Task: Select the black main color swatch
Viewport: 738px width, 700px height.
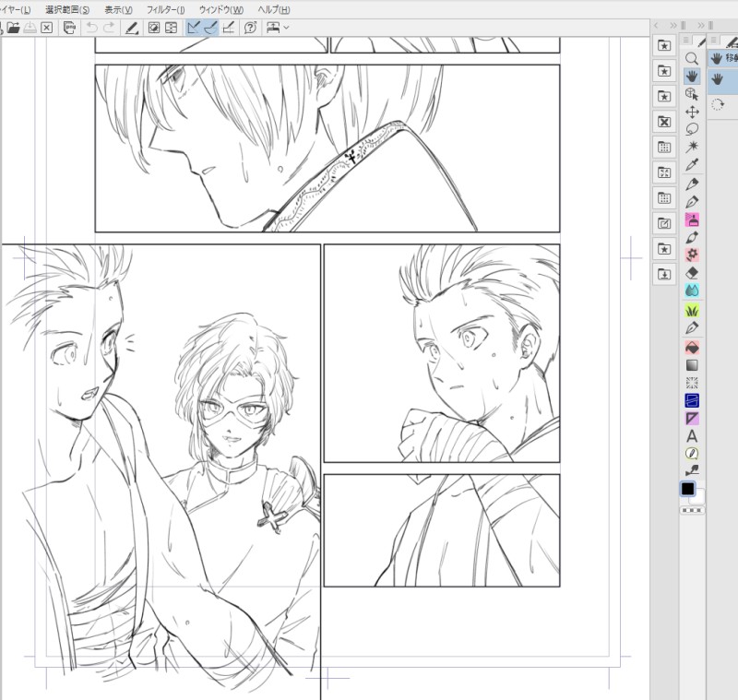Action: click(x=687, y=489)
